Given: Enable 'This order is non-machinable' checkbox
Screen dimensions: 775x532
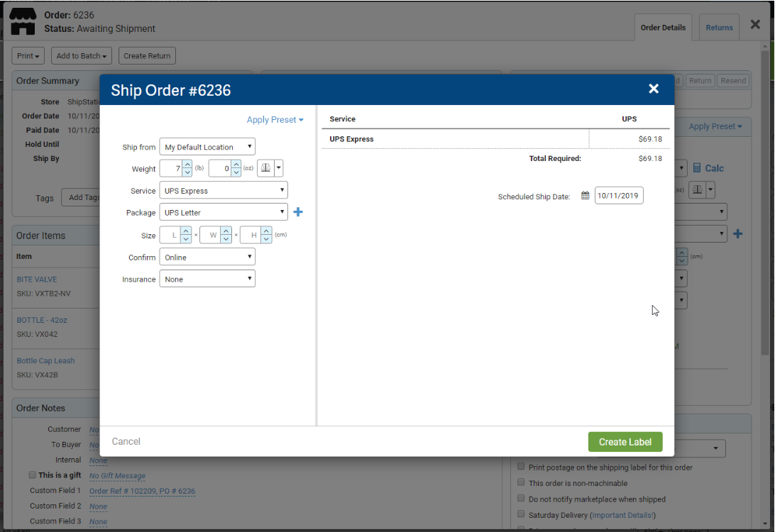Looking at the screenshot, I should tap(521, 482).
